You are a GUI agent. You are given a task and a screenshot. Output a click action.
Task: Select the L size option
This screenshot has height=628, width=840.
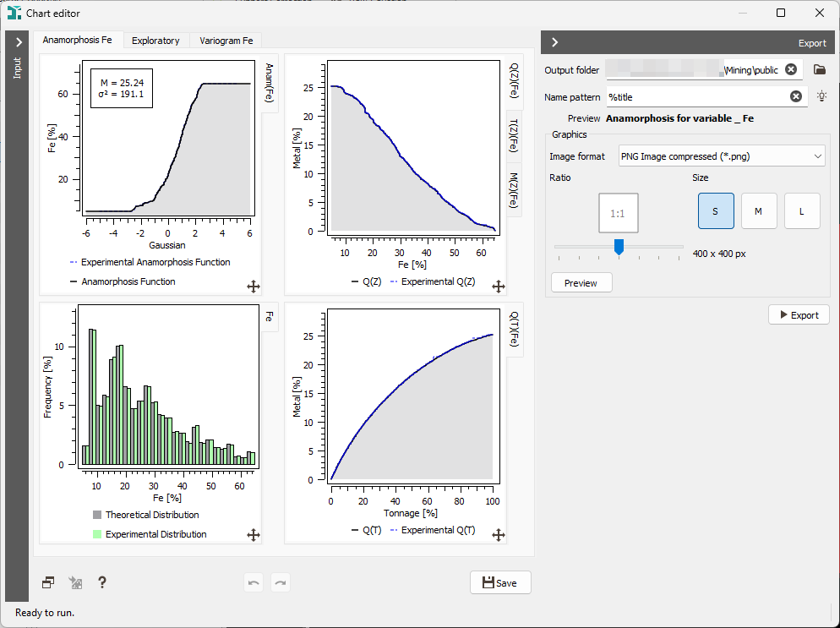click(802, 211)
